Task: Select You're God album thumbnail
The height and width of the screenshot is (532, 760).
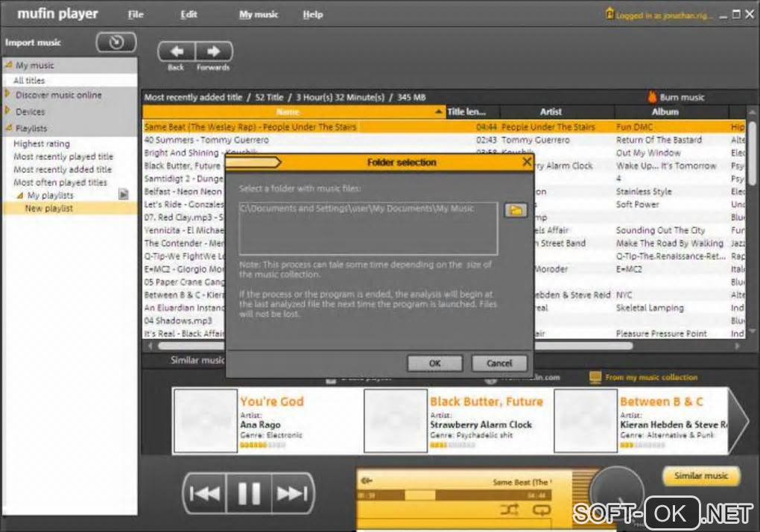Action: [206, 420]
